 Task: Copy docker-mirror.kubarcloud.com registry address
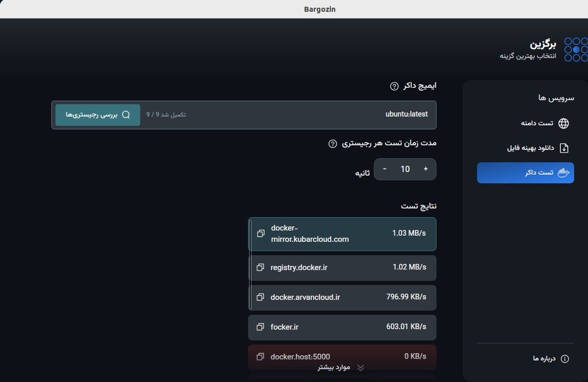click(x=261, y=234)
